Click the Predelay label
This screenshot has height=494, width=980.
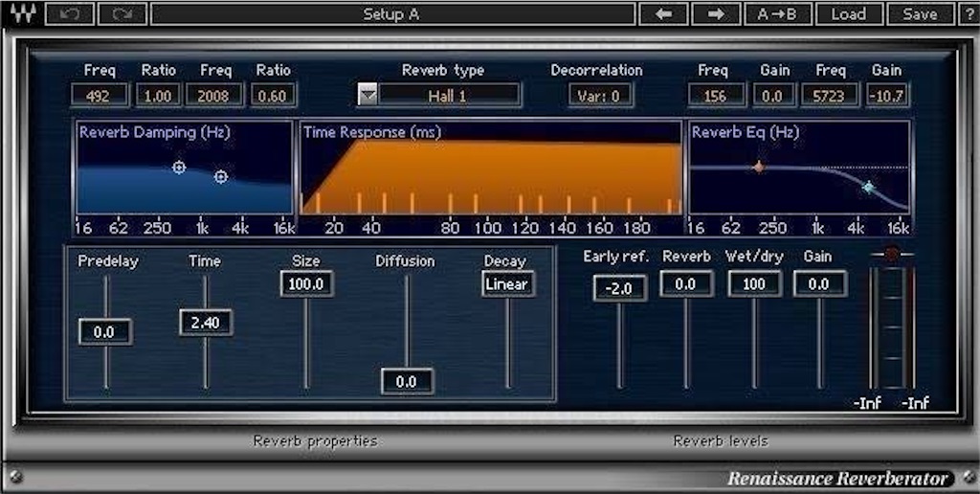pyautogui.click(x=108, y=261)
